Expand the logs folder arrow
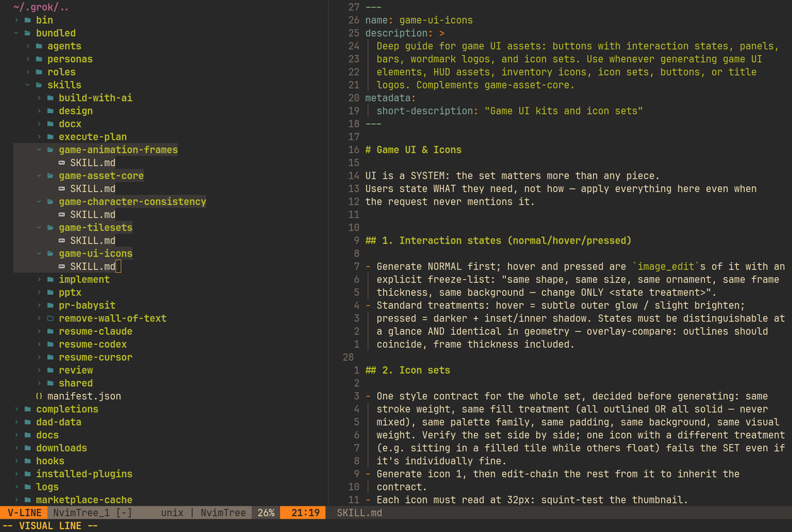This screenshot has width=792, height=532. point(17,487)
